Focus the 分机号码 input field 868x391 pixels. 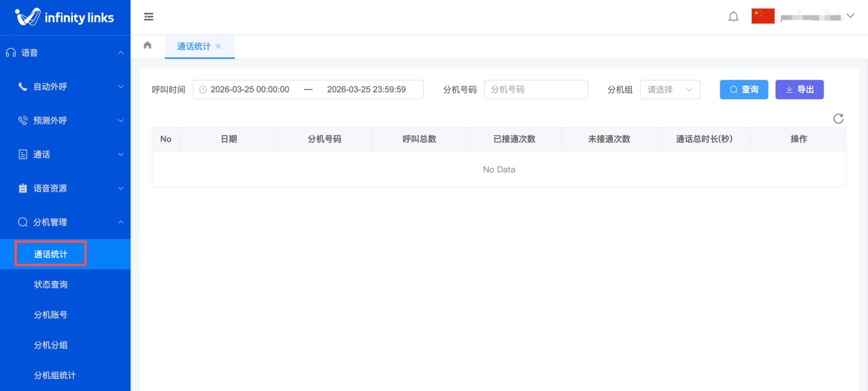click(536, 90)
